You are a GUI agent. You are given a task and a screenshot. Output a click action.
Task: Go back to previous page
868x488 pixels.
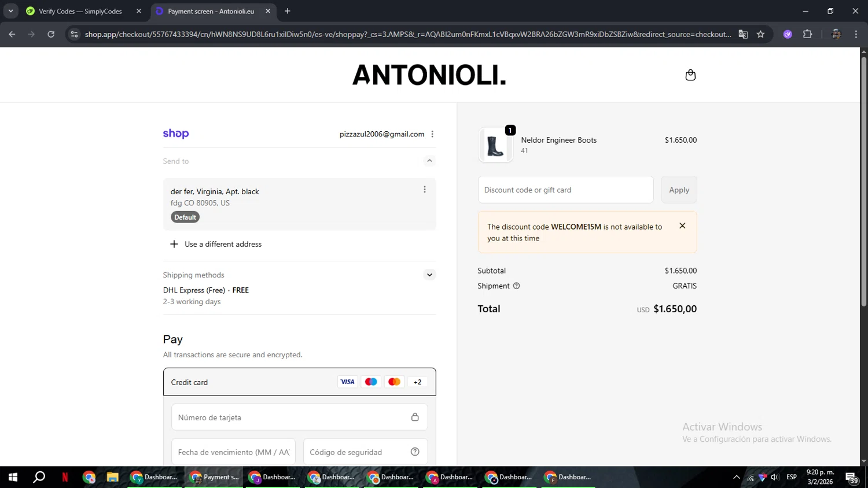[x=12, y=34]
